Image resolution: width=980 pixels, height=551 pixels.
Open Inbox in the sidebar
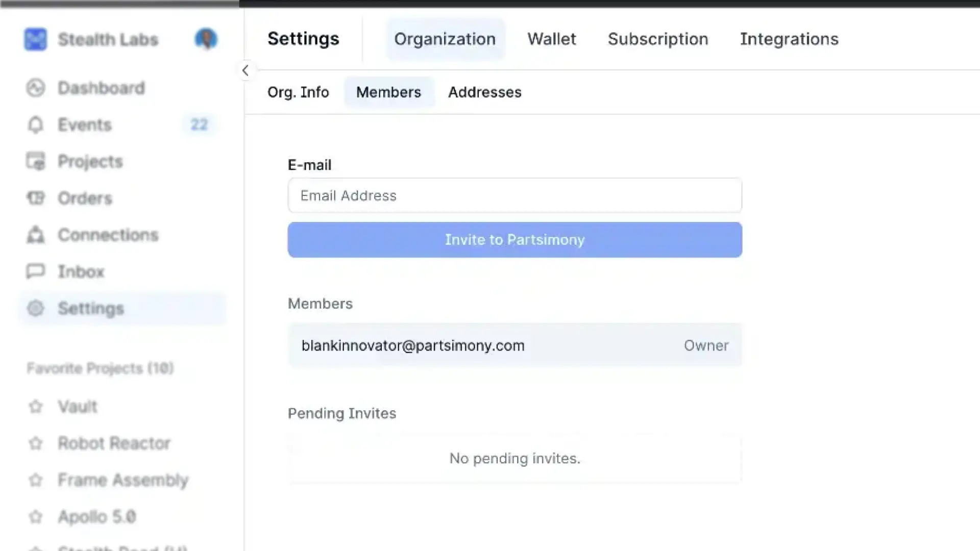[x=81, y=271]
